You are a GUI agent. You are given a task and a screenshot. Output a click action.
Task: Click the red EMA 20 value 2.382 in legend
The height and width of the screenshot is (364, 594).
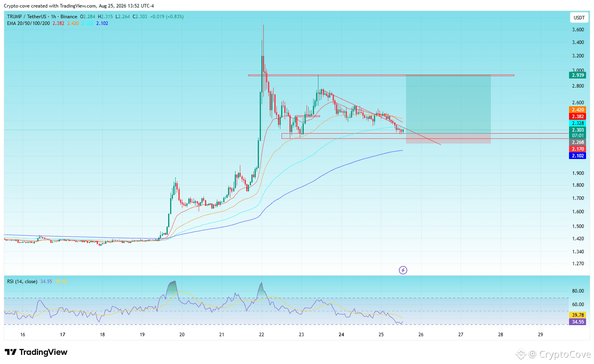point(58,23)
